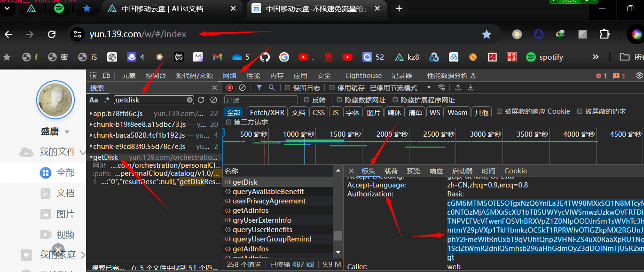Toggle device toolbar emulation icon
The image size is (644, 272).
[x=106, y=76]
